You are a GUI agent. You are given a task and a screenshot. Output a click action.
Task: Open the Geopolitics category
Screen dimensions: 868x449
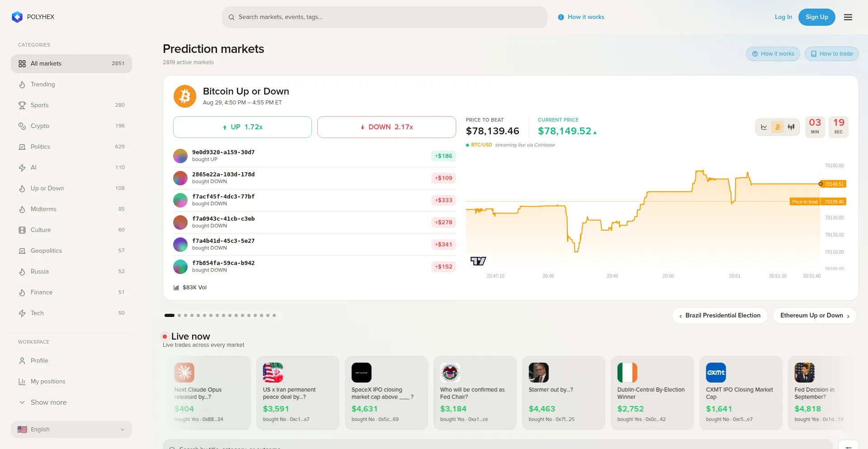[71, 251]
